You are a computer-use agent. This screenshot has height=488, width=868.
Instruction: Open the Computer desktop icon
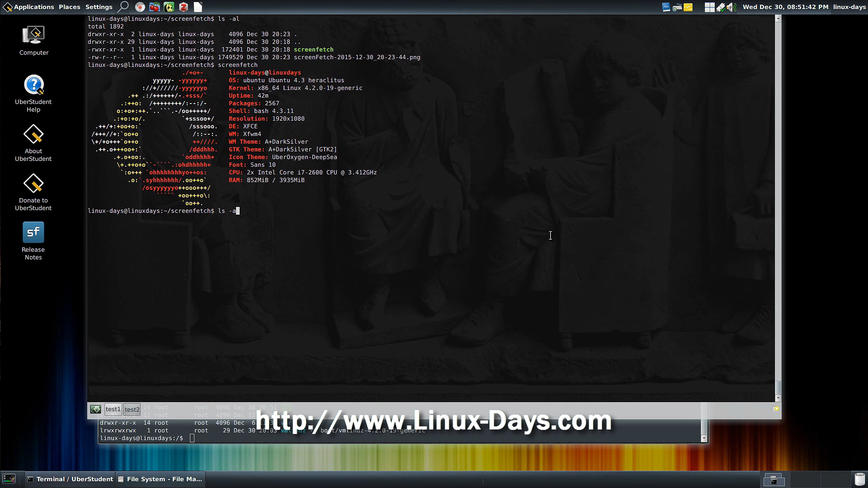coord(34,41)
